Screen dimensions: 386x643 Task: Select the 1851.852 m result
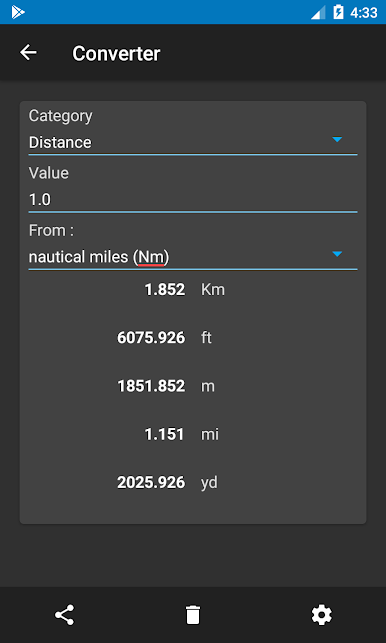166,386
